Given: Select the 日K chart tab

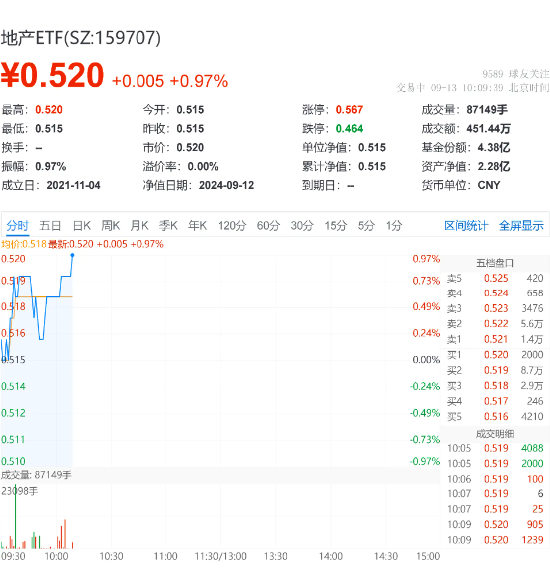Looking at the screenshot, I should point(82,225).
